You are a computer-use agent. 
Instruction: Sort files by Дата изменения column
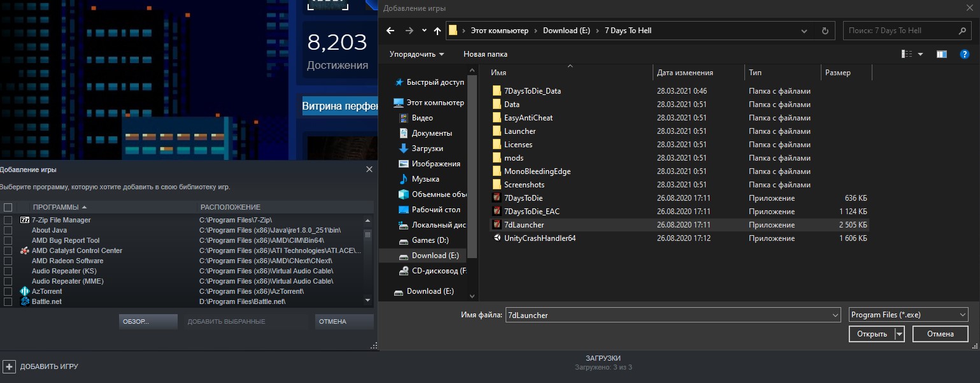click(x=685, y=73)
